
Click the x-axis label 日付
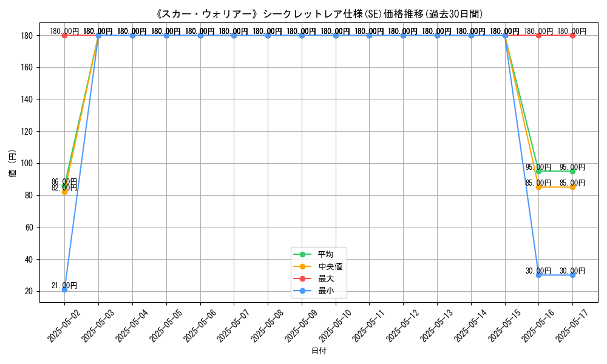(319, 351)
